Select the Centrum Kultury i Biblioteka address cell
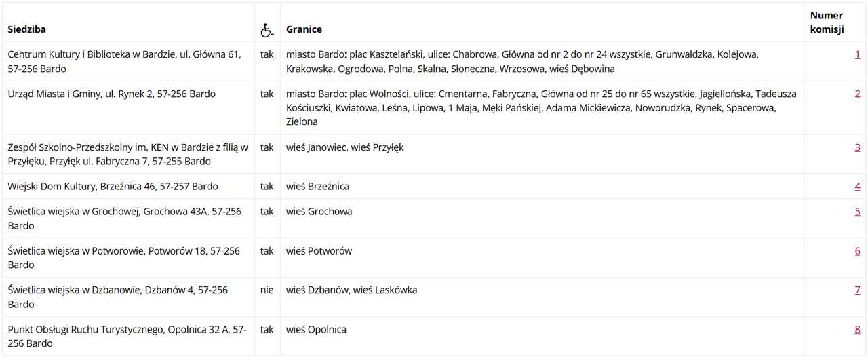Viewport: 868px width, 357px height. pyautogui.click(x=128, y=61)
